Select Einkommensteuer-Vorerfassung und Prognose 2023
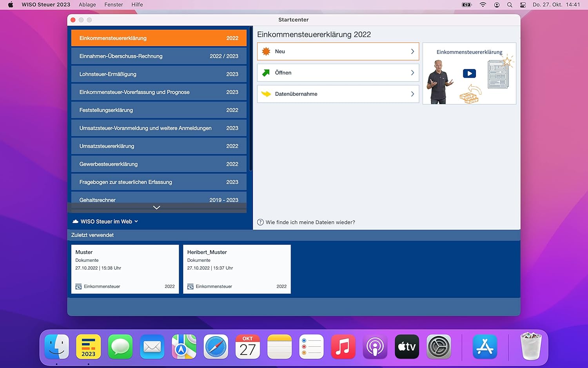 pyautogui.click(x=159, y=92)
